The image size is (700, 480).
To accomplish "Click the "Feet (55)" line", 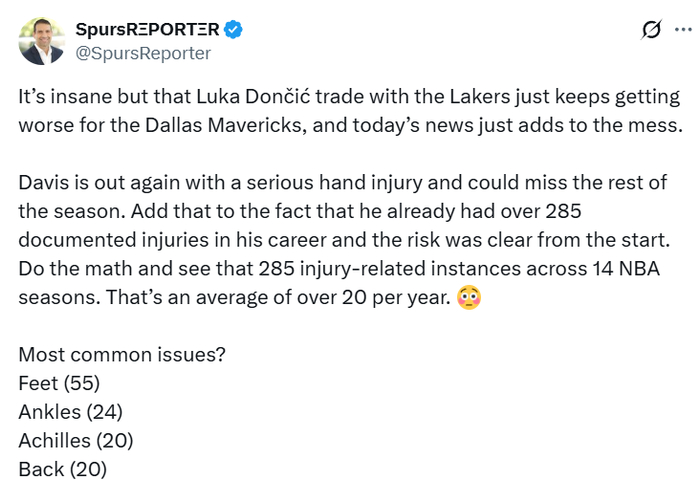I will click(59, 383).
